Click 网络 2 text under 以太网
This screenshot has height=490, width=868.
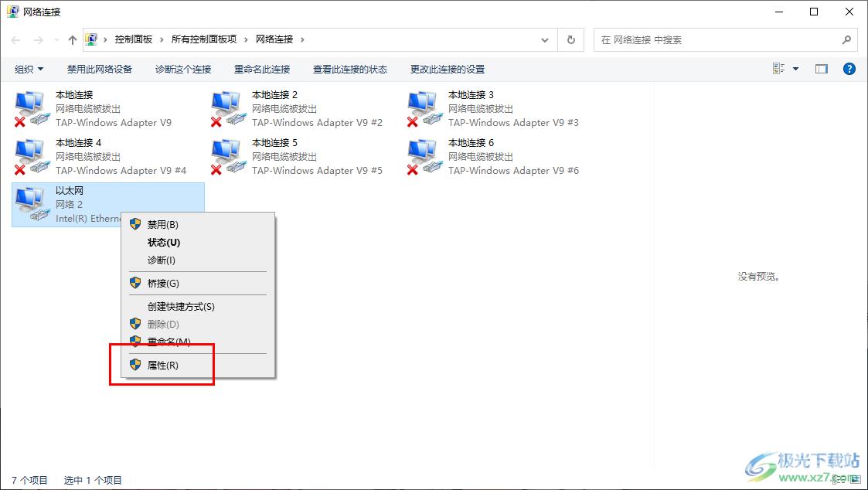tap(70, 204)
